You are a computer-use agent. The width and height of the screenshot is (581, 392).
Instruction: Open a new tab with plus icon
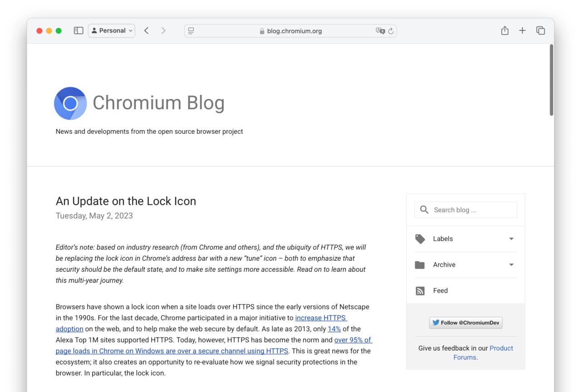522,30
